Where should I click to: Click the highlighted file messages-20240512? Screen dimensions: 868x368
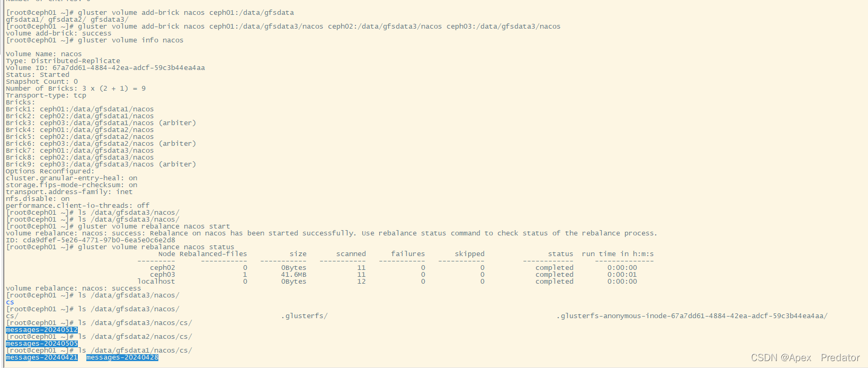tap(42, 330)
